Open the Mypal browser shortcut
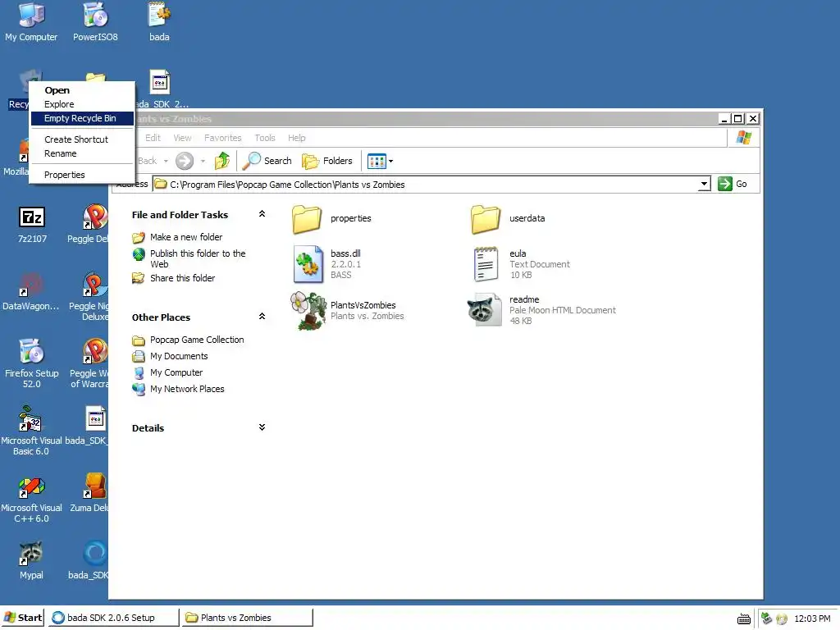Image resolution: width=840 pixels, height=630 pixels. 31,560
